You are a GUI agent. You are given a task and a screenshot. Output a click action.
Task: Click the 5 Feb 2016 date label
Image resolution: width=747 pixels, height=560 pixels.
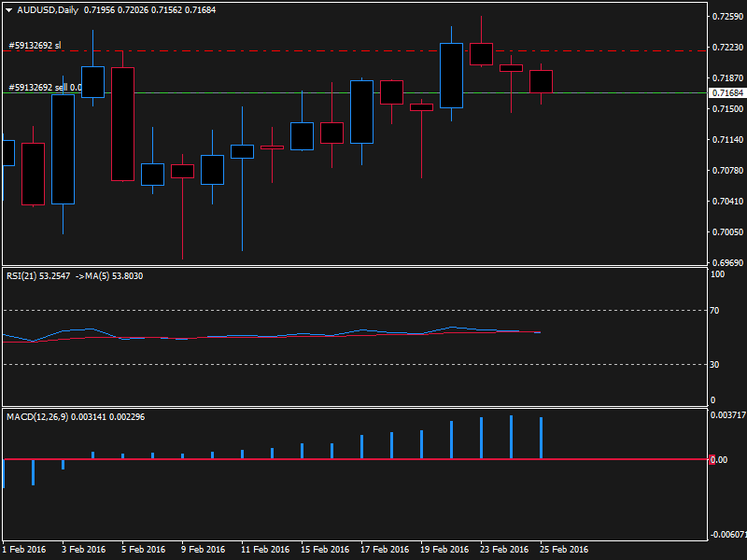click(144, 550)
